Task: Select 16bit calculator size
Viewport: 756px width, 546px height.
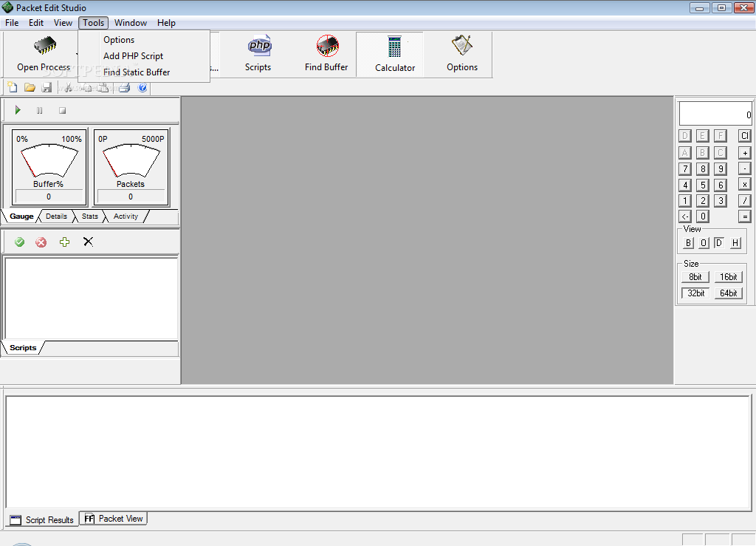Action: pyautogui.click(x=728, y=277)
